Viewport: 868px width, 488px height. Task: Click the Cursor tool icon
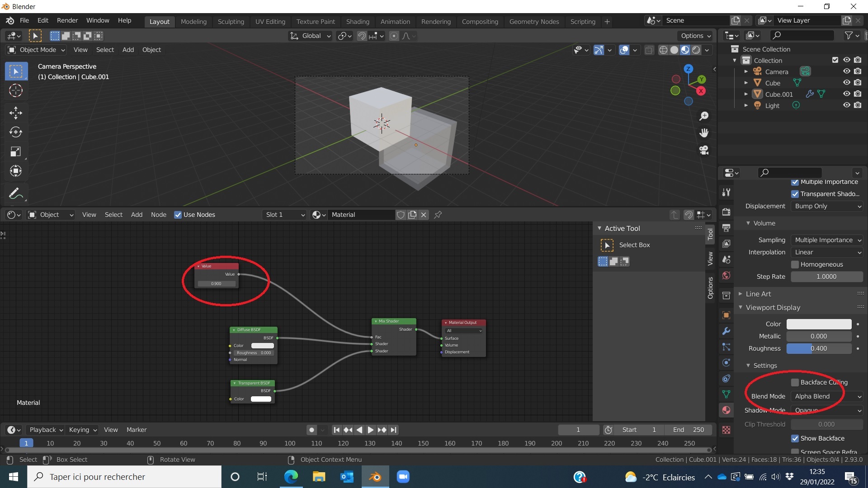click(x=16, y=91)
